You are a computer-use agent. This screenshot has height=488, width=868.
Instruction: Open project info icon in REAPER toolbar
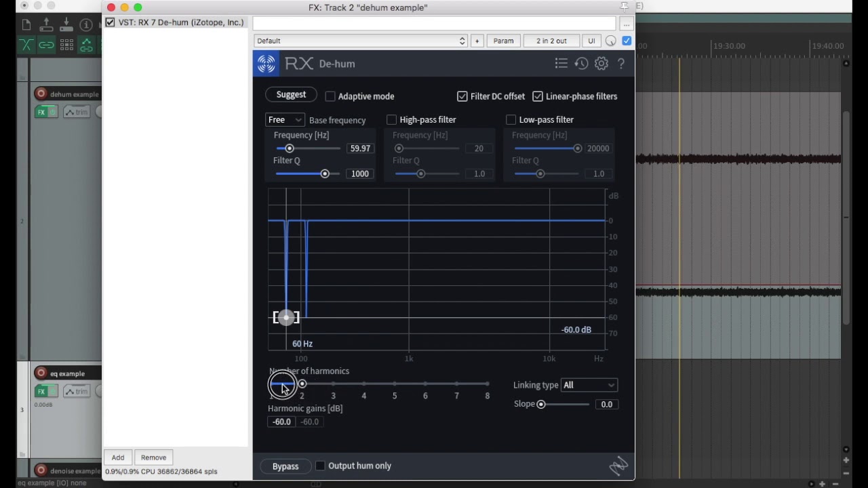[x=86, y=25]
